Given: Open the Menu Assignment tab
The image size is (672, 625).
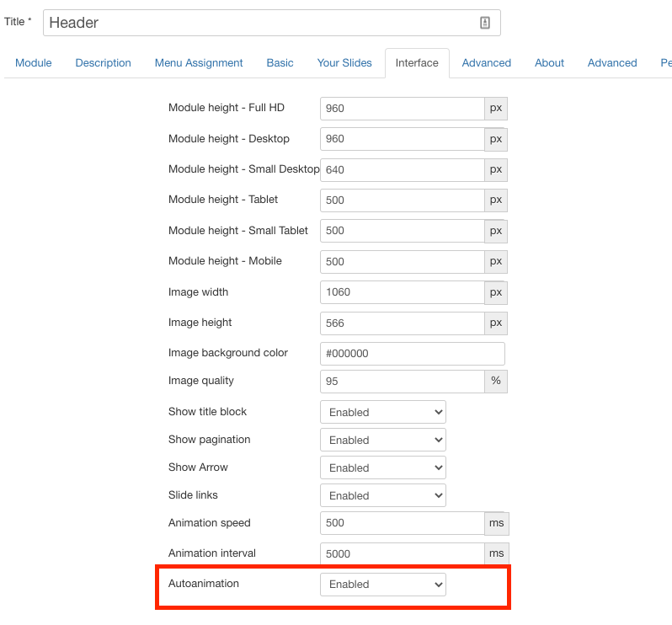Looking at the screenshot, I should [199, 63].
